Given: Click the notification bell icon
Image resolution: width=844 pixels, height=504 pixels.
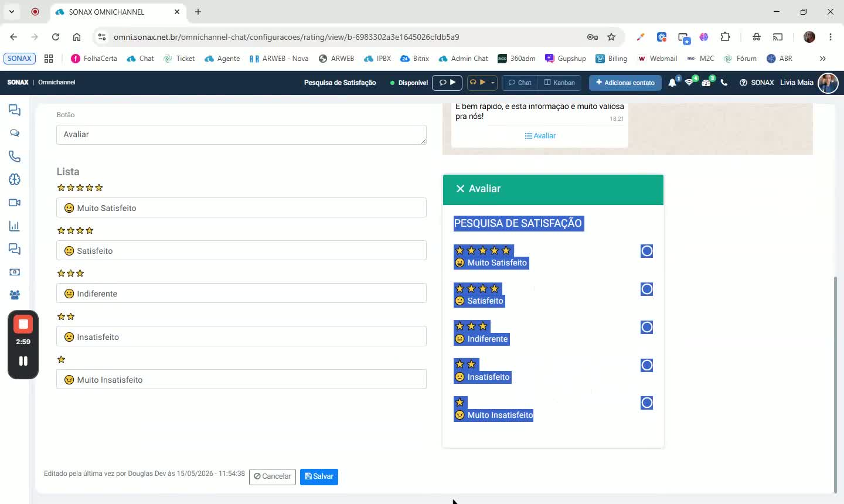Looking at the screenshot, I should click(672, 83).
